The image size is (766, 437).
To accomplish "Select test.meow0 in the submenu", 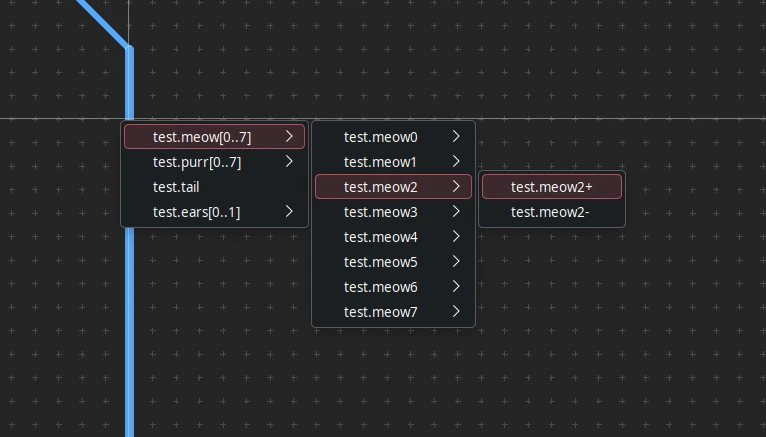I will [x=381, y=137].
